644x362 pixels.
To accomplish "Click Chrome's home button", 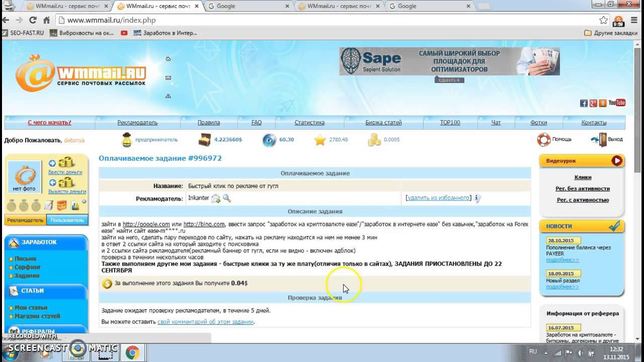I will coord(47,20).
